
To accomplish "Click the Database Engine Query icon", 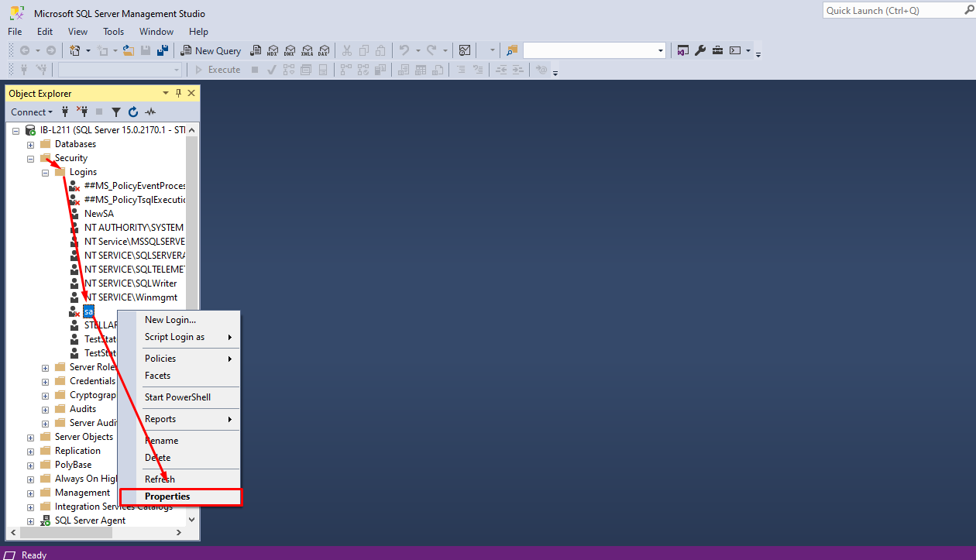I will coord(255,50).
